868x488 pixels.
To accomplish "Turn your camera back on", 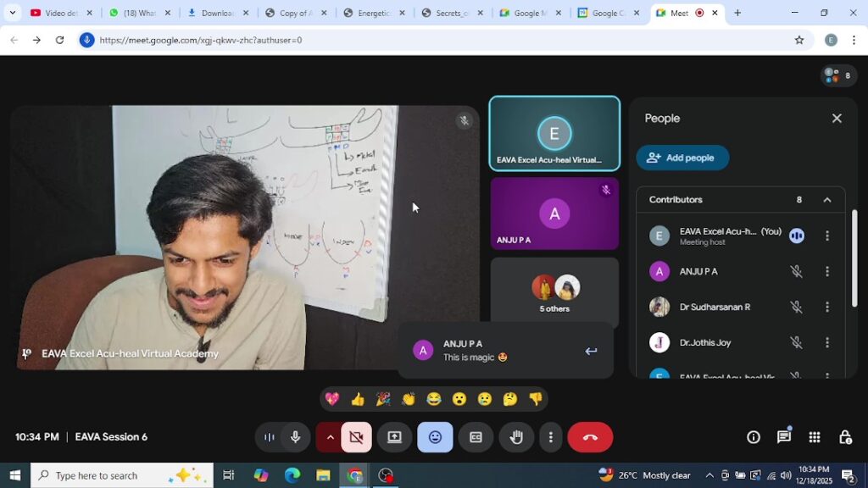I will click(x=356, y=437).
